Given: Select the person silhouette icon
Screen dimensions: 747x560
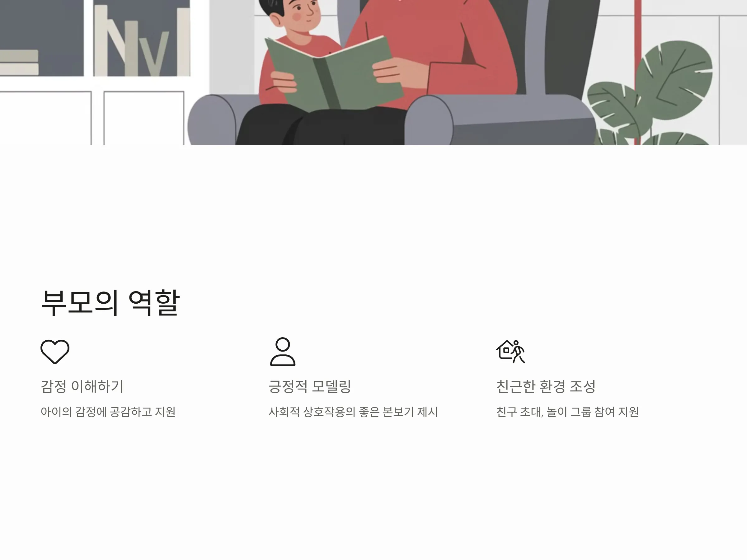Looking at the screenshot, I should click(x=283, y=351).
